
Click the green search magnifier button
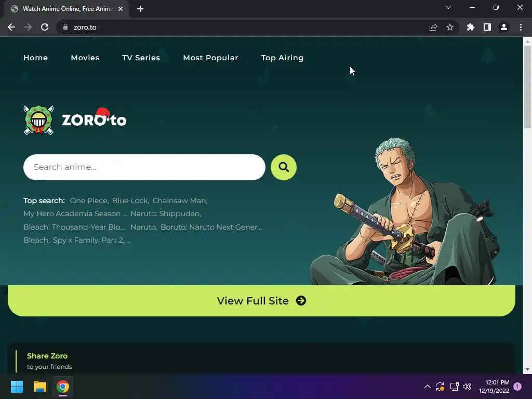(283, 167)
